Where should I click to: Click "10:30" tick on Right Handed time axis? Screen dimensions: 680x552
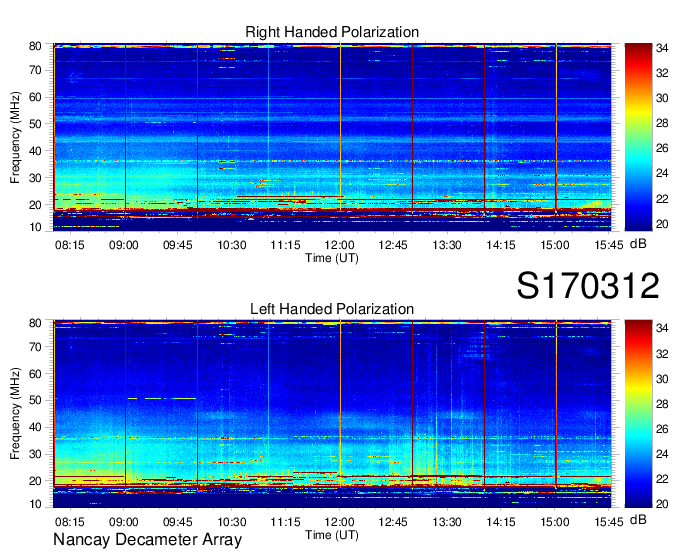232,245
